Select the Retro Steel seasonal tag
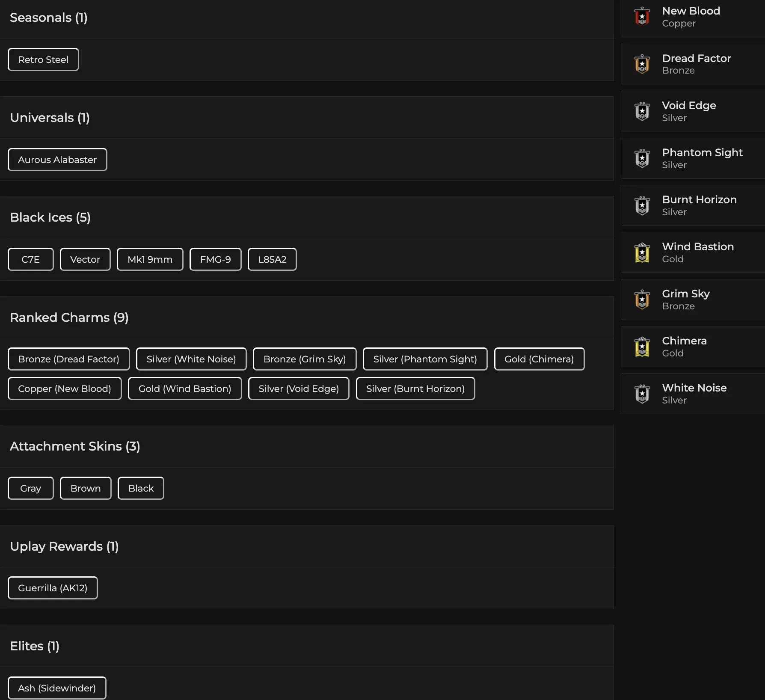Viewport: 765px width, 700px height. (43, 59)
